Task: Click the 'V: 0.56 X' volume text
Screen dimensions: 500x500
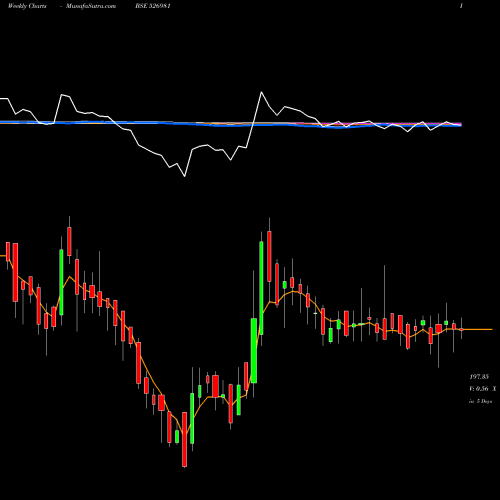Action: click(x=483, y=389)
